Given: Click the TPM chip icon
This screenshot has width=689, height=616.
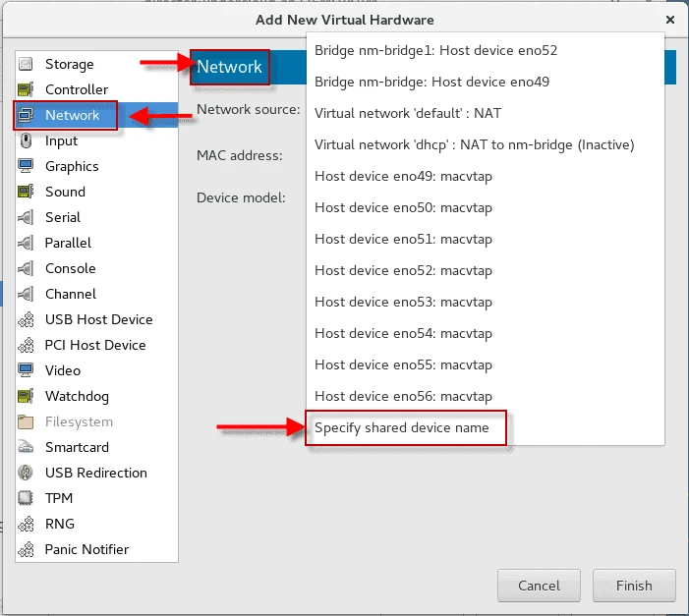Looking at the screenshot, I should [x=26, y=498].
